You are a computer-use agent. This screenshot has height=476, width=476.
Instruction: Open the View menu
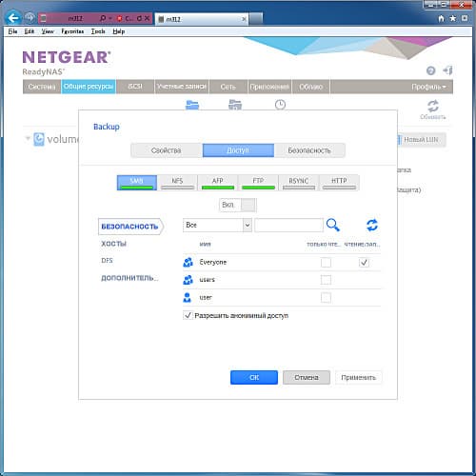[x=48, y=31]
